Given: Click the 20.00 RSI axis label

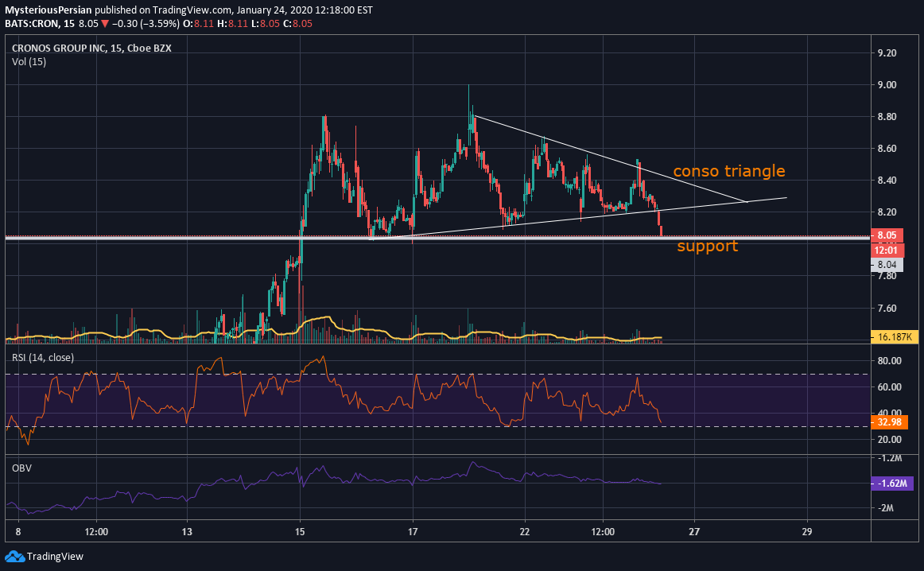Looking at the screenshot, I should pyautogui.click(x=889, y=440).
